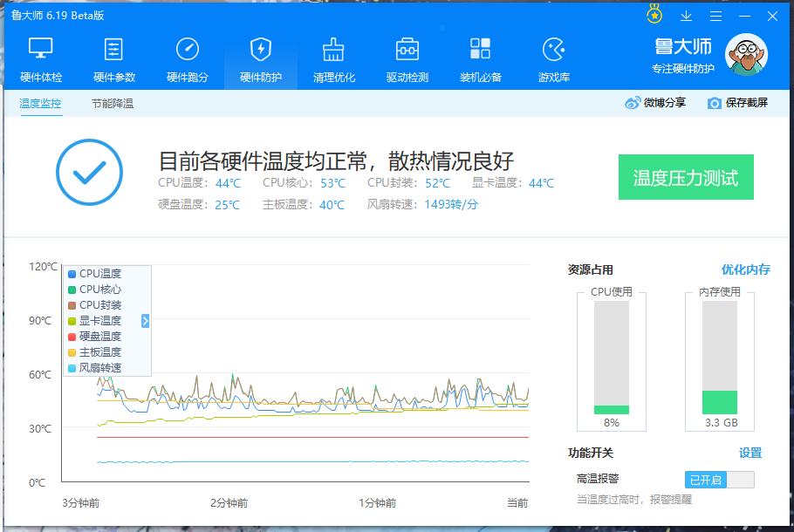Select the 硬件参数 icon
This screenshot has height=532, width=794.
tap(113, 57)
